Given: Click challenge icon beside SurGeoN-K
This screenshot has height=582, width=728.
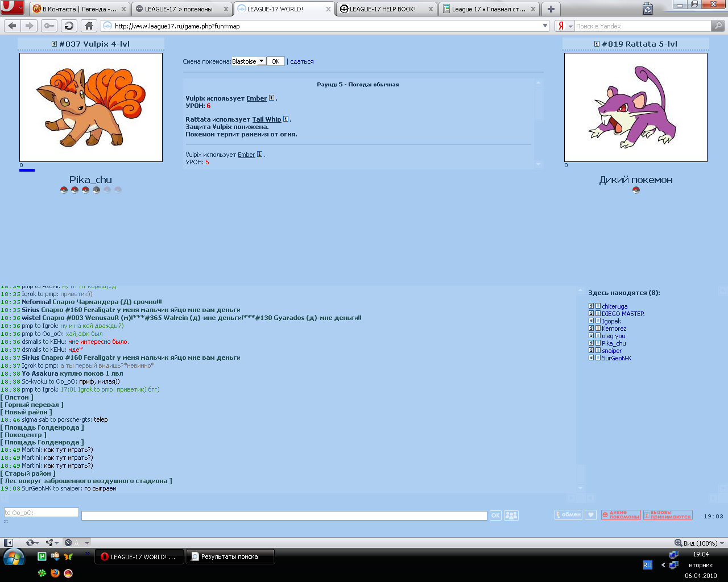Looking at the screenshot, I should [598, 357].
